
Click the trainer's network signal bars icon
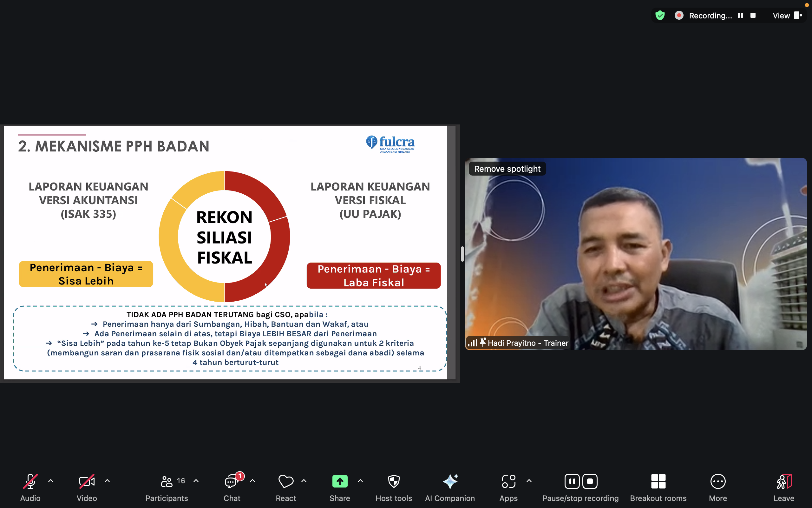472,343
